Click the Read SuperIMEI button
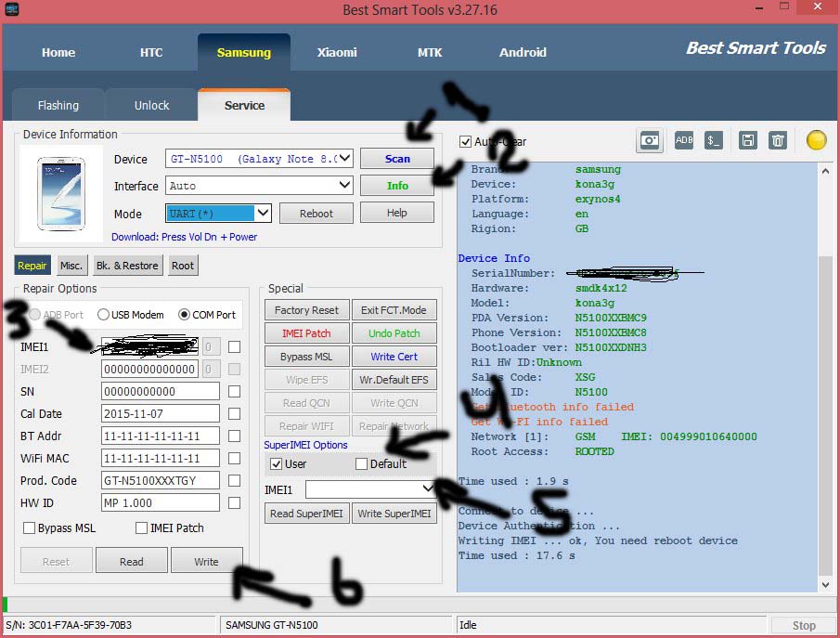Screen dimensions: 840x638 click(x=306, y=513)
